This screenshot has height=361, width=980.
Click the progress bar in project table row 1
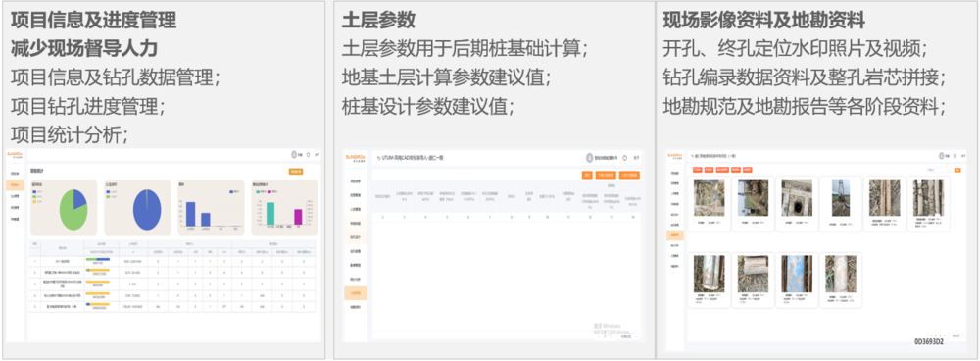click(x=97, y=259)
